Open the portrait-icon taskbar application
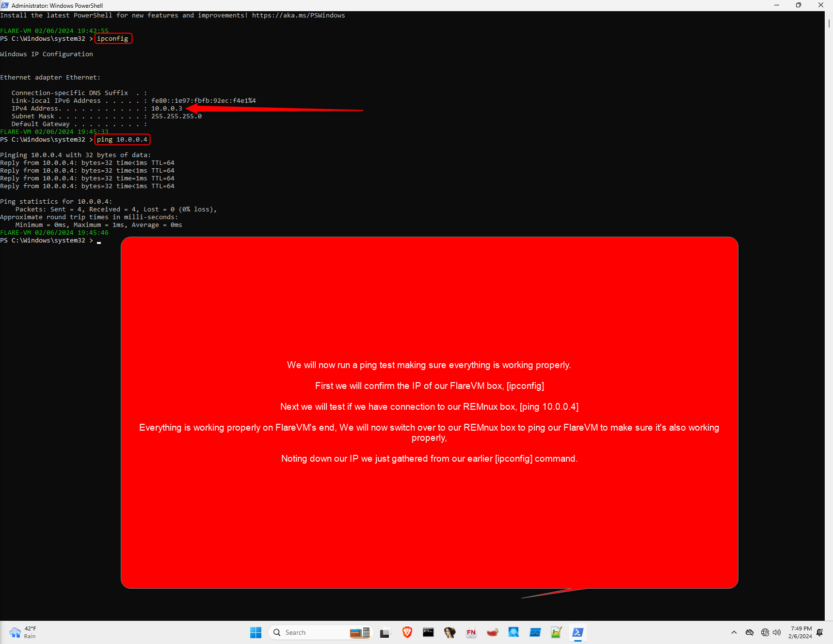 point(449,632)
